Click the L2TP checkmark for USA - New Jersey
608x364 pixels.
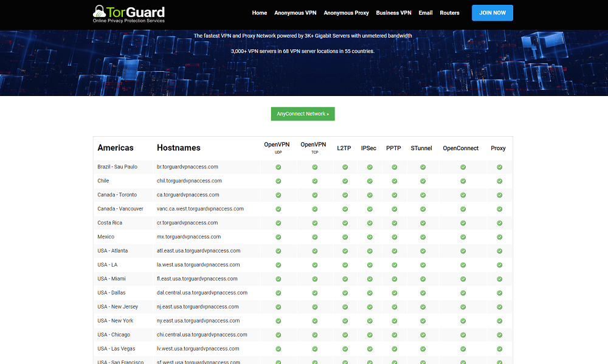tap(345, 307)
